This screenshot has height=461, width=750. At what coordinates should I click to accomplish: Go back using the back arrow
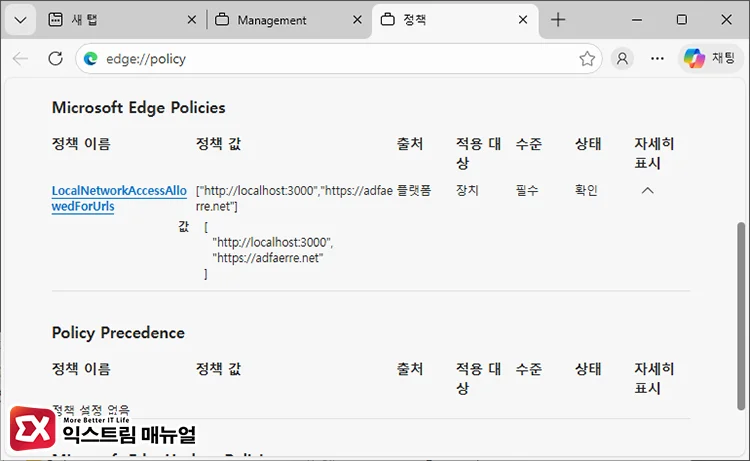(x=21, y=59)
